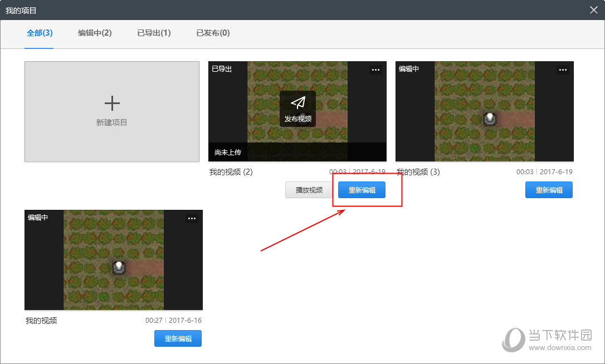Close the 我的项目 dialog
Image resolution: width=605 pixels, height=364 pixels.
point(595,10)
